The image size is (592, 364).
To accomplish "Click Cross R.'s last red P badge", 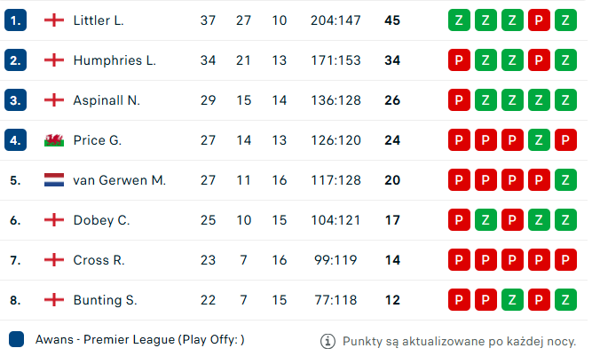I will (x=565, y=260).
